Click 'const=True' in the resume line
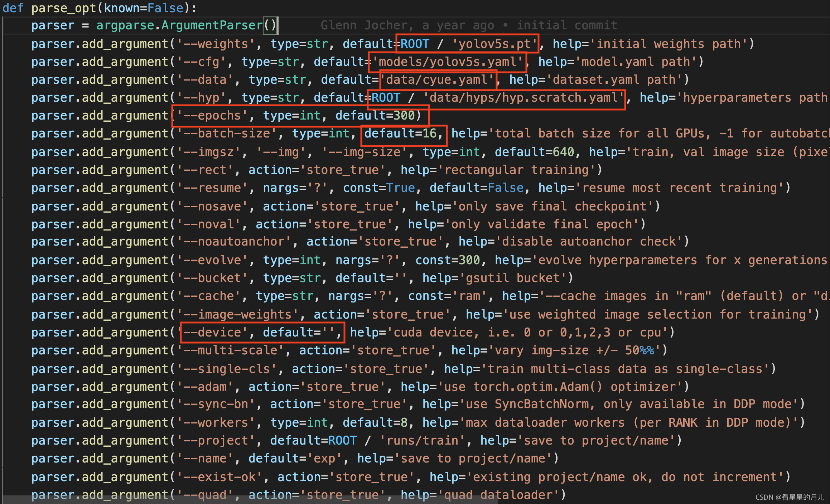 [x=378, y=188]
